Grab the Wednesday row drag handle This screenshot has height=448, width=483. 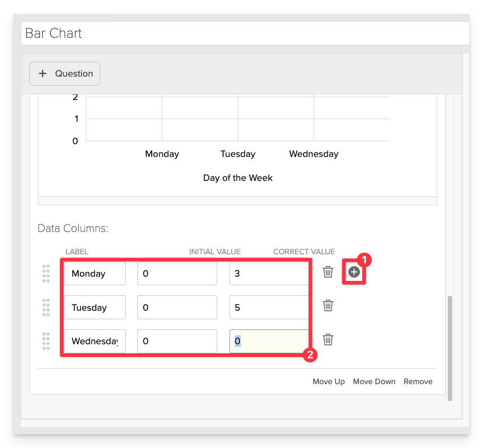pos(46,341)
